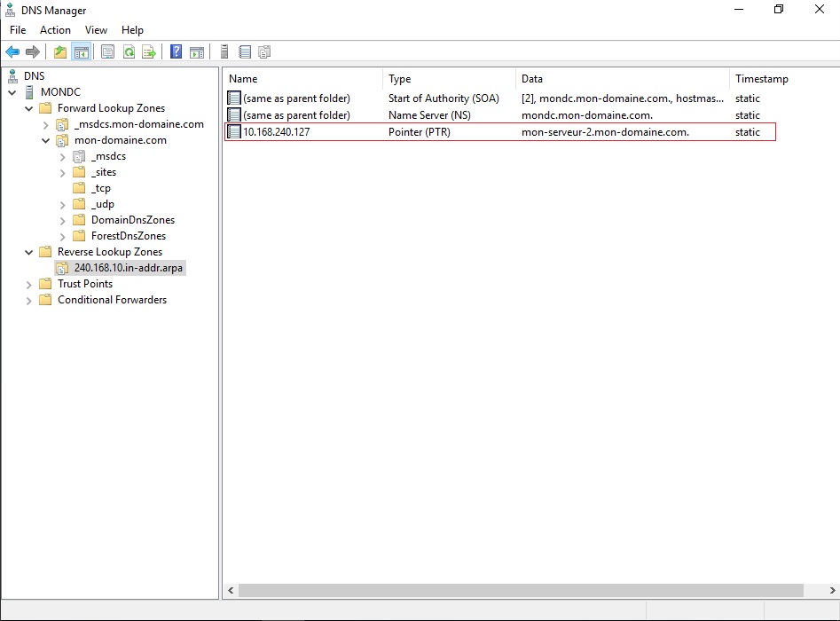Click the Pointer (PTR) type cell

(x=420, y=132)
